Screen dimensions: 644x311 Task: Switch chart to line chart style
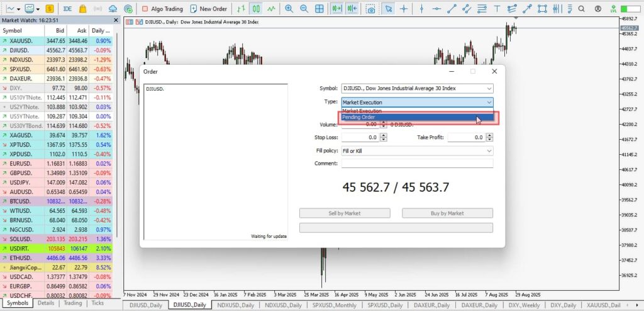tap(271, 9)
